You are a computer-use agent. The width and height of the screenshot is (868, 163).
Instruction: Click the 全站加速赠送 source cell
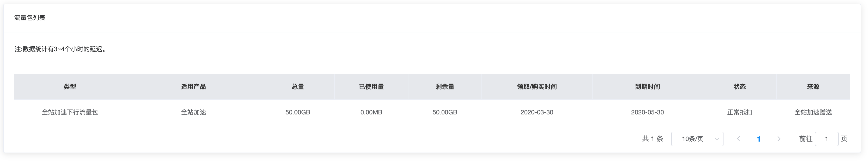point(813,112)
